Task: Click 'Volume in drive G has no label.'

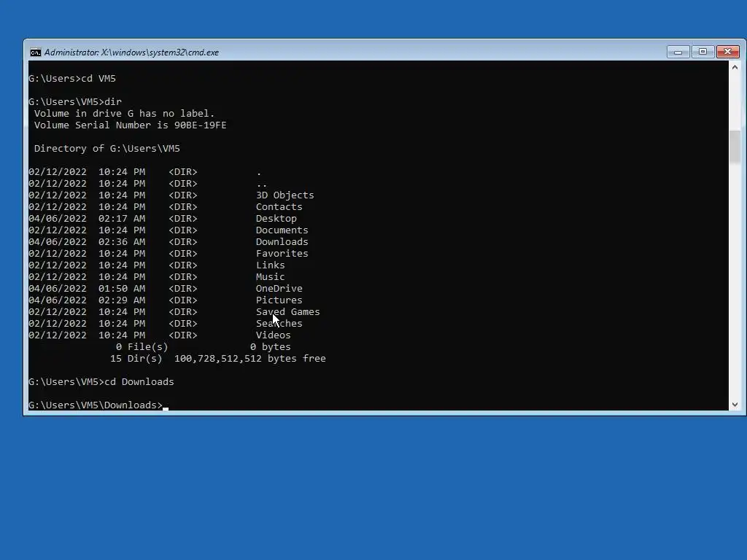Action: click(124, 113)
